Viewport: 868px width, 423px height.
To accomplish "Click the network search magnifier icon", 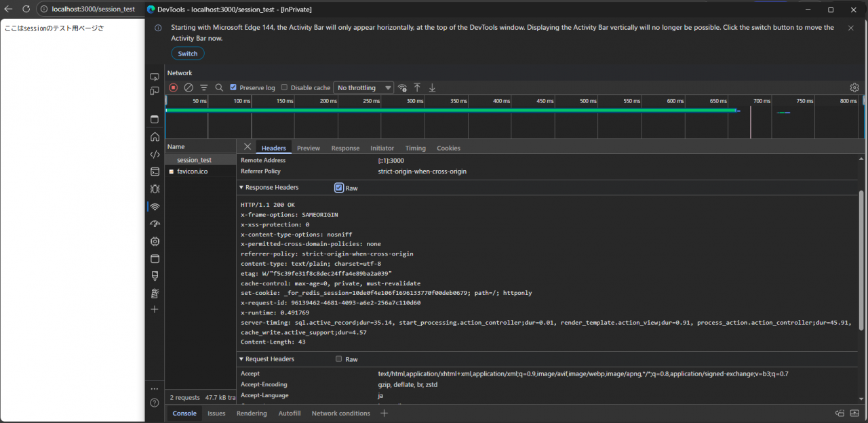I will (x=219, y=87).
